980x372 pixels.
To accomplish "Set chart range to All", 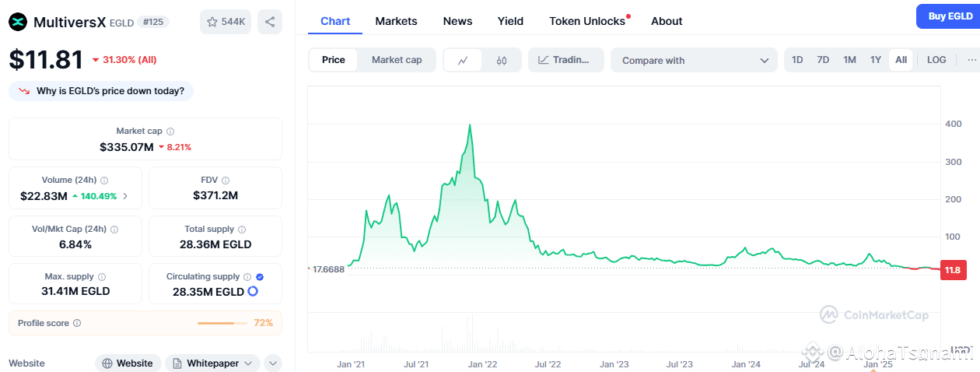I will [x=901, y=60].
